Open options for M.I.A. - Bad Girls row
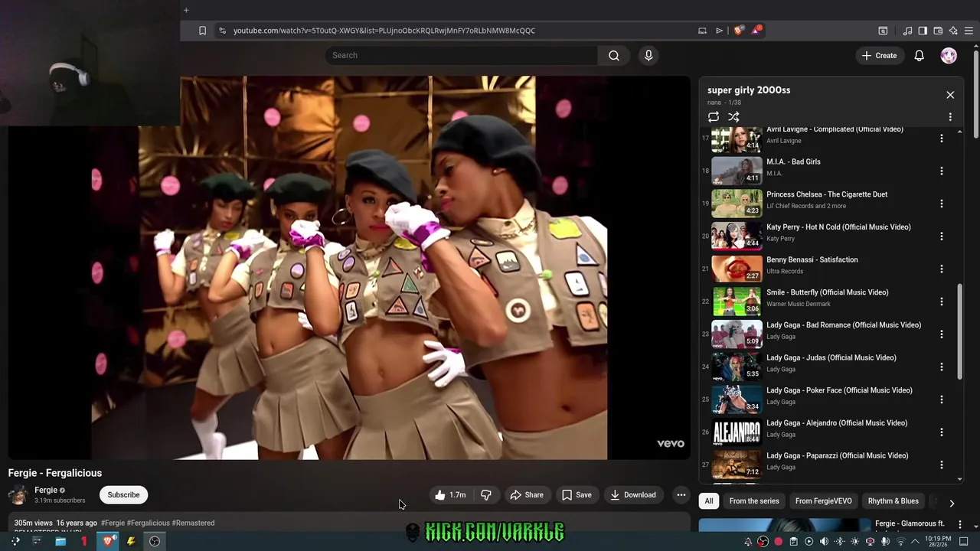The height and width of the screenshot is (551, 980). coord(942,171)
